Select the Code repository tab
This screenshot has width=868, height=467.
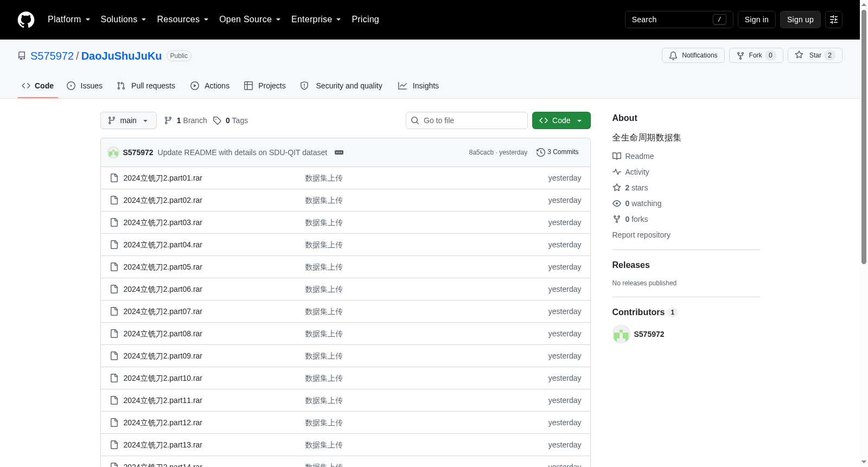38,86
